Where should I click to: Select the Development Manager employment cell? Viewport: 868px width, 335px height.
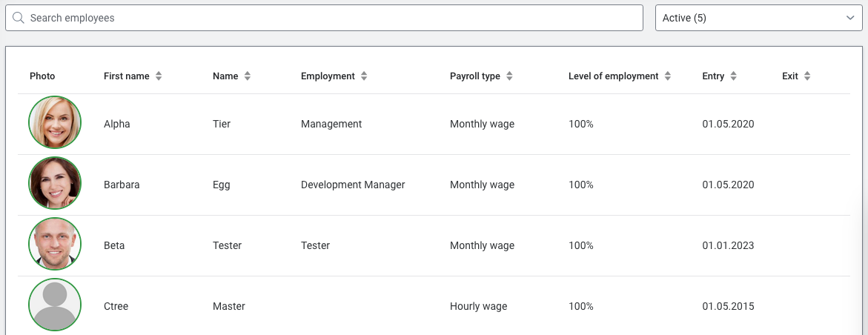(353, 185)
